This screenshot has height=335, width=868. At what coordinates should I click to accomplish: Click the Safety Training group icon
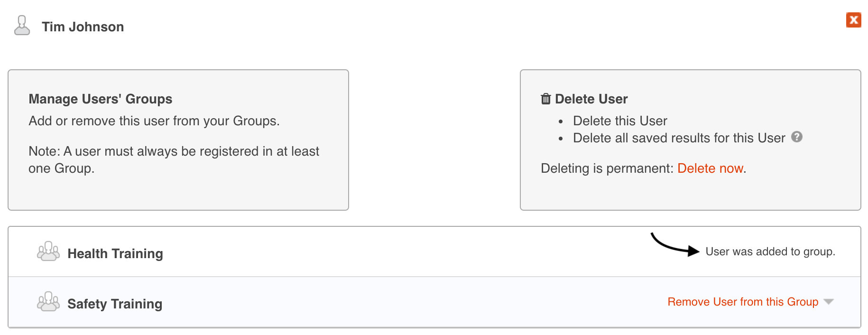point(48,302)
